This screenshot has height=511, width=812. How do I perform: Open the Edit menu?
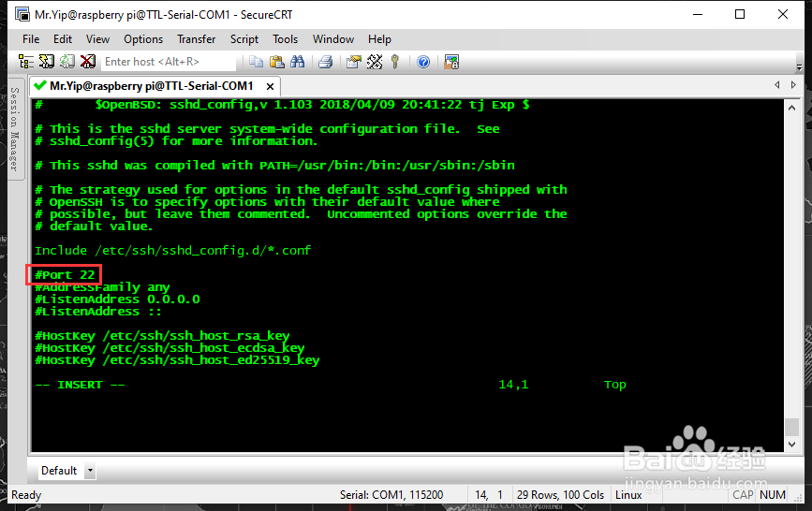click(x=63, y=39)
